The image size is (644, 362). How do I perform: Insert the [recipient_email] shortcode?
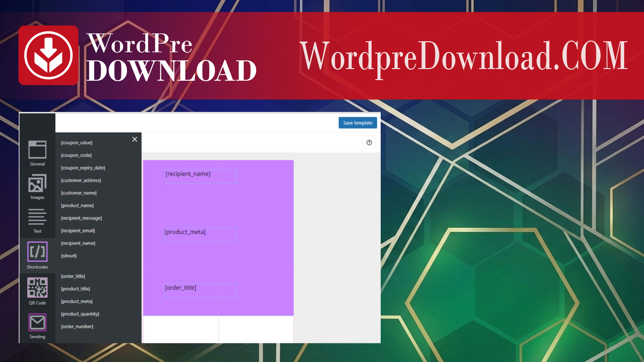pyautogui.click(x=78, y=231)
